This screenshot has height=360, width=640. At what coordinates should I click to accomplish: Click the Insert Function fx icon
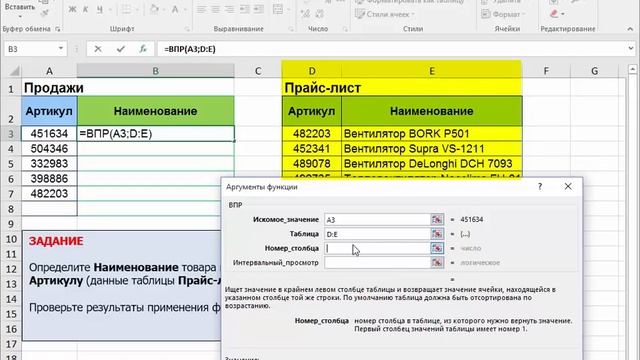[142, 49]
